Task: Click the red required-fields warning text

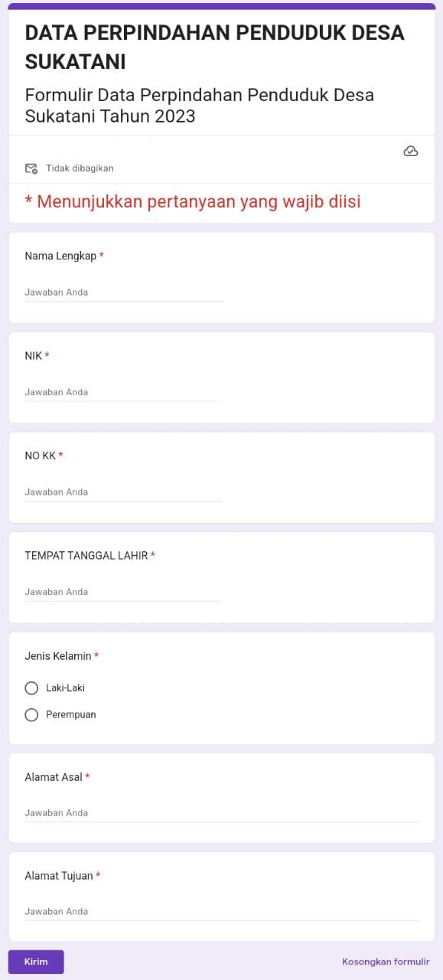Action: pyautogui.click(x=192, y=201)
